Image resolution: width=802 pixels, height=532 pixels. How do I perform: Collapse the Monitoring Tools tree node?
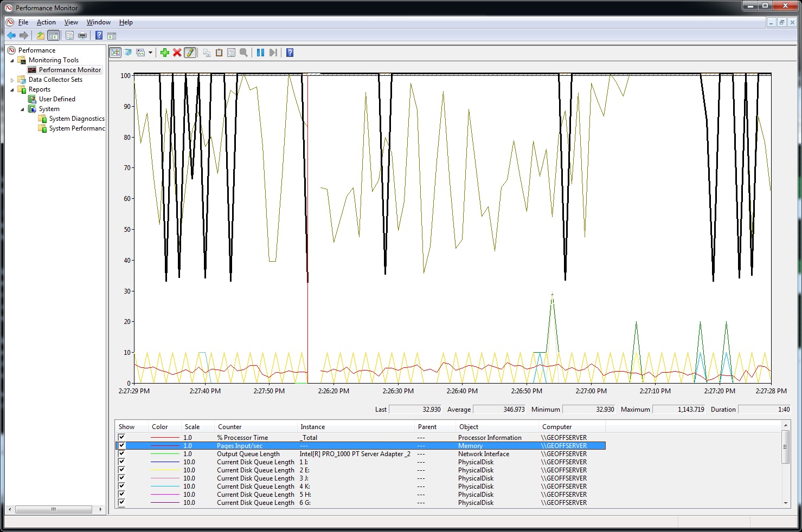pos(12,61)
